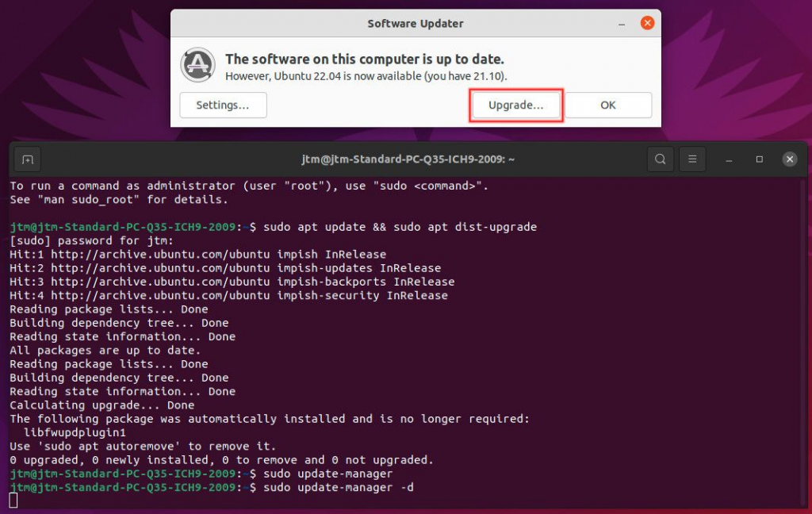
Task: Click the Software Updater app icon
Action: tap(198, 65)
